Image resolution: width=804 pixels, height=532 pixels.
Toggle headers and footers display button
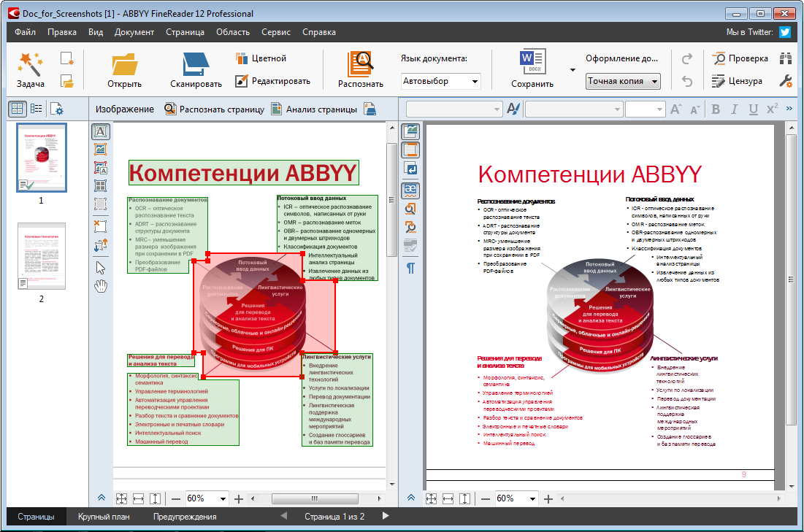(x=410, y=150)
